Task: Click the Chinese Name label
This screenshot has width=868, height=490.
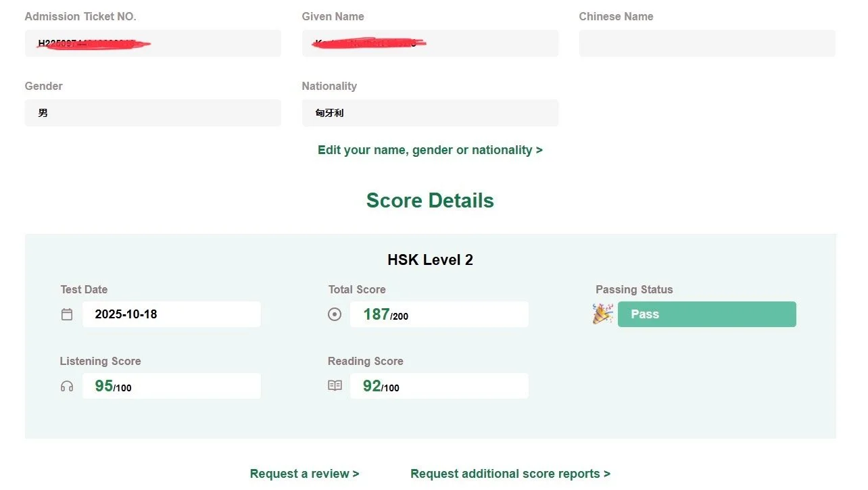Action: tap(616, 16)
